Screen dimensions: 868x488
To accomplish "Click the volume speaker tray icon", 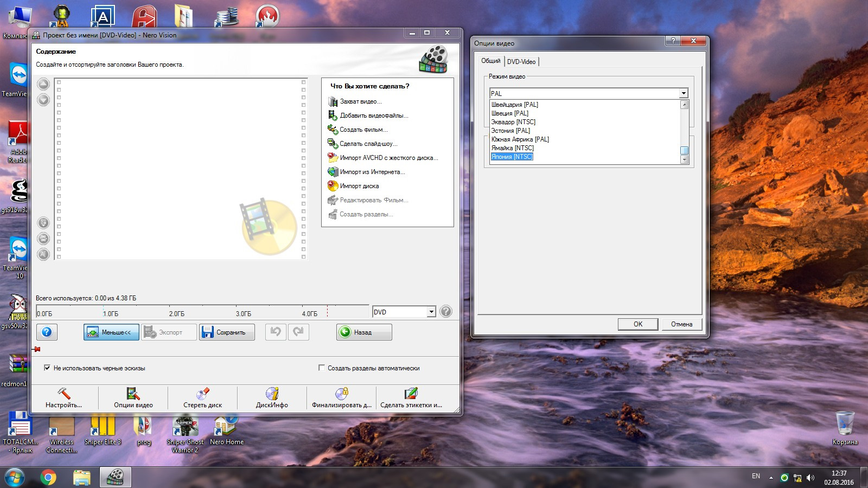I will click(x=810, y=478).
